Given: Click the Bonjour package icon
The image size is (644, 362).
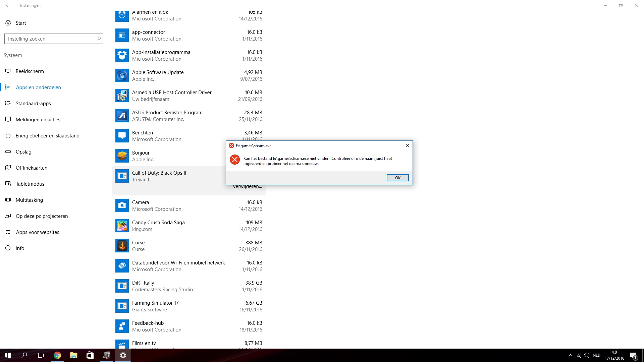Looking at the screenshot, I should (122, 156).
